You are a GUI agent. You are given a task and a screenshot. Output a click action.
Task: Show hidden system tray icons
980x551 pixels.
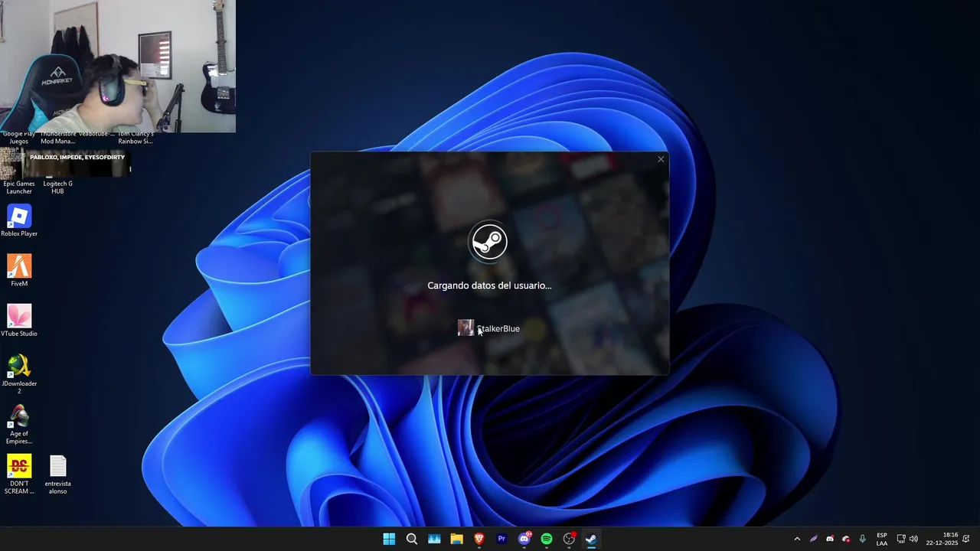pyautogui.click(x=797, y=539)
